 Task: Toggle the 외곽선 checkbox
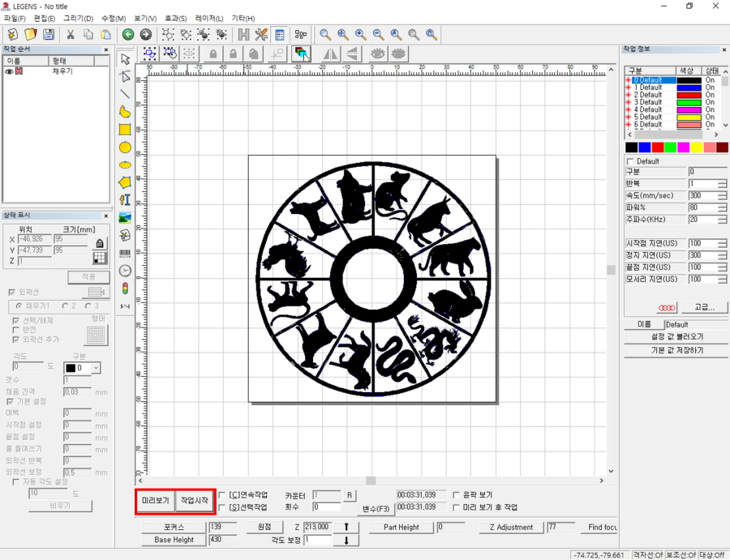(x=11, y=292)
